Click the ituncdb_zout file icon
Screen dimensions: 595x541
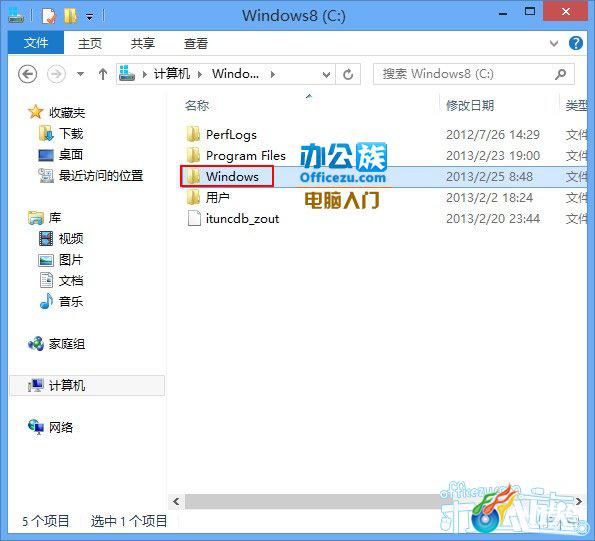point(194,219)
